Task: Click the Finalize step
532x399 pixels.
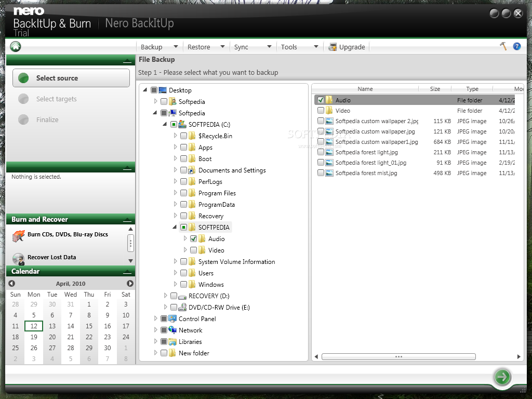Action: 47,120
